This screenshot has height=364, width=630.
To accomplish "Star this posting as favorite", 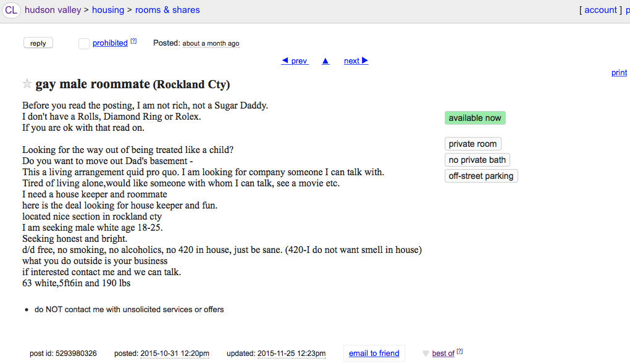I will [x=27, y=84].
